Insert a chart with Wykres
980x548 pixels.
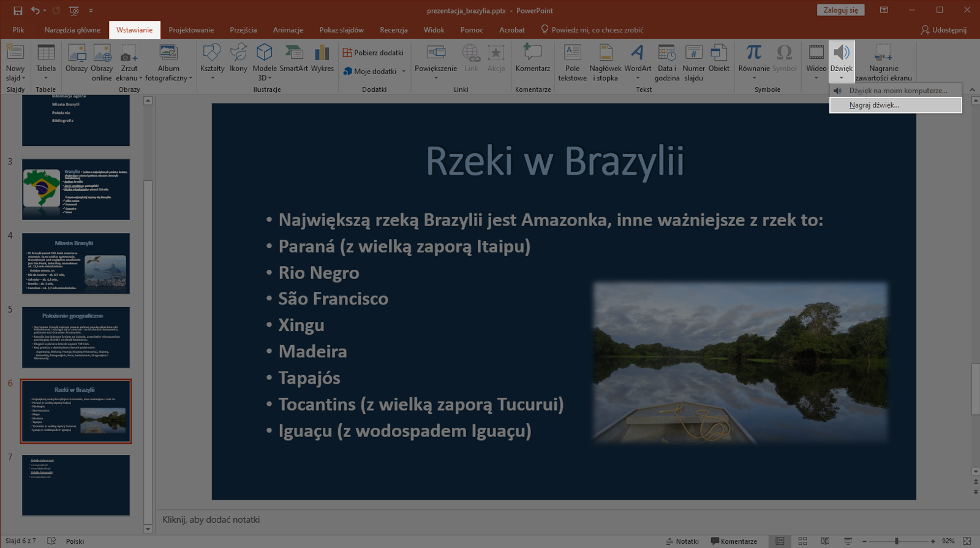[322, 59]
